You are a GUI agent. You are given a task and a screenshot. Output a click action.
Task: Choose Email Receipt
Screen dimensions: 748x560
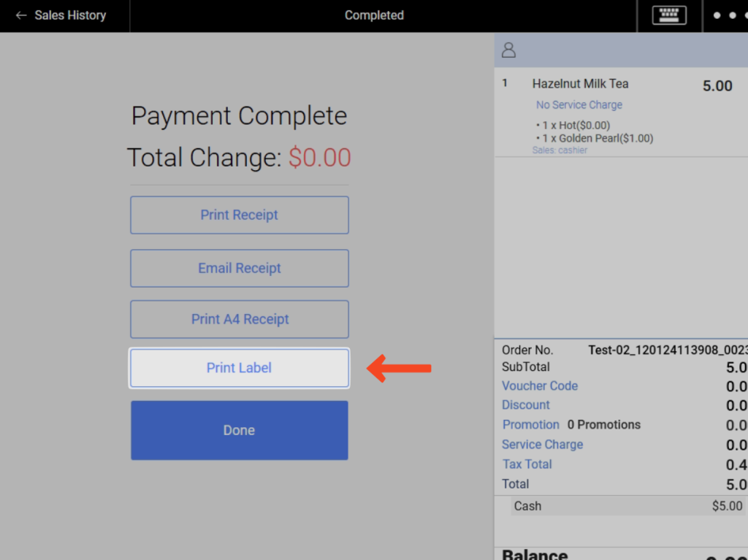point(239,268)
